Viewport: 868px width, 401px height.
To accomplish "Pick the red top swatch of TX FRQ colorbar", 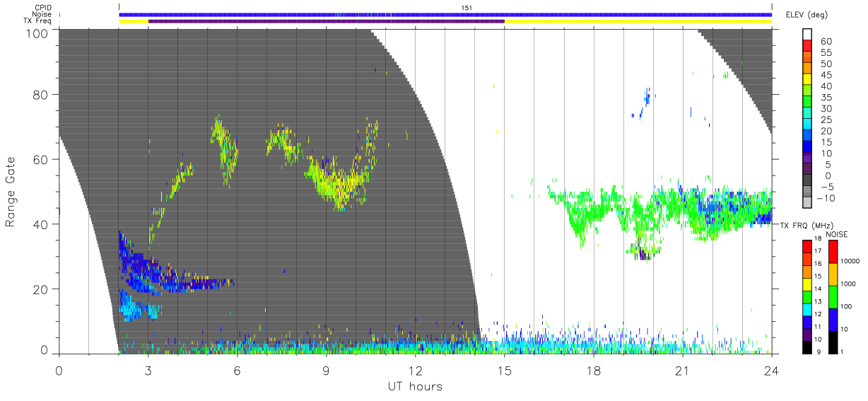I will (x=806, y=246).
